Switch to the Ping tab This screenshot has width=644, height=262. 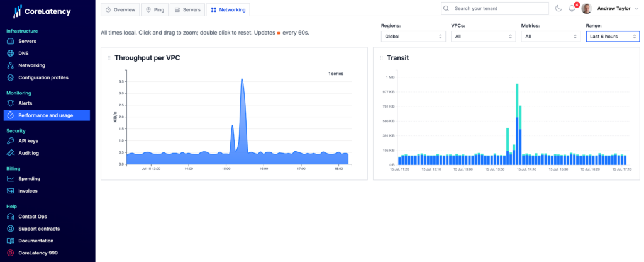(x=155, y=10)
